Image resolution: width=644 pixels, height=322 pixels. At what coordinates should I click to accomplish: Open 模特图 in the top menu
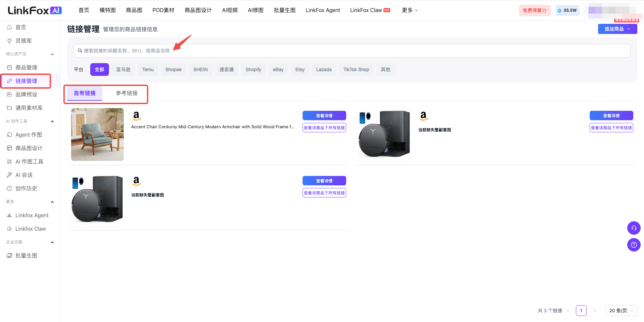[108, 10]
